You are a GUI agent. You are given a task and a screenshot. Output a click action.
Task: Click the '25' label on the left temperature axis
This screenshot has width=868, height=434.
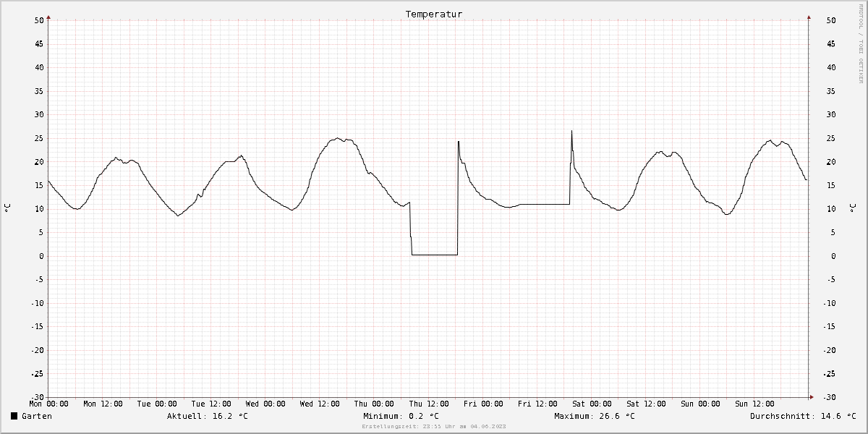(x=39, y=138)
